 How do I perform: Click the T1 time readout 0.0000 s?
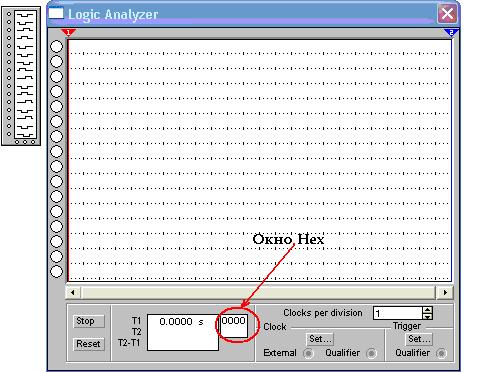tap(181, 322)
